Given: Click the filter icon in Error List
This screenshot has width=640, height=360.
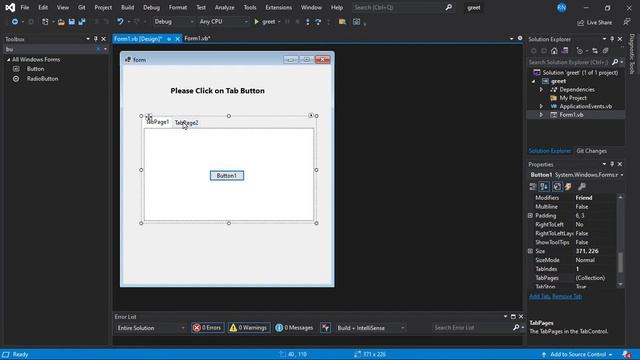Looking at the screenshot, I should tap(325, 328).
